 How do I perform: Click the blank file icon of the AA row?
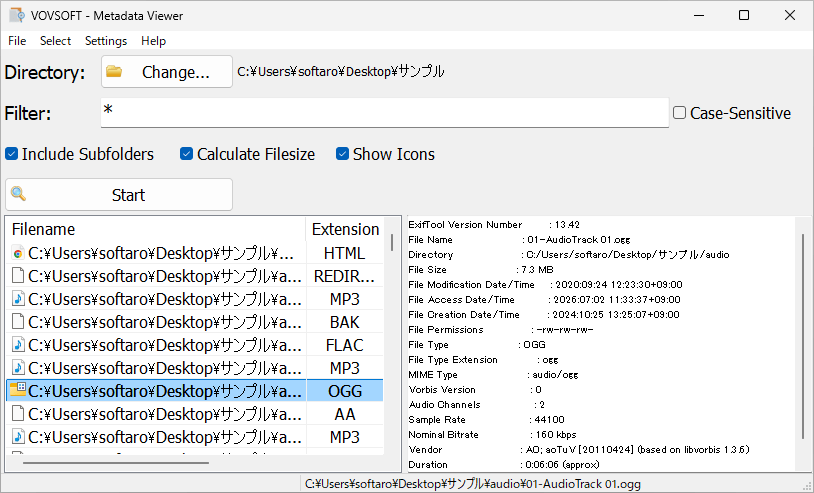[18, 414]
